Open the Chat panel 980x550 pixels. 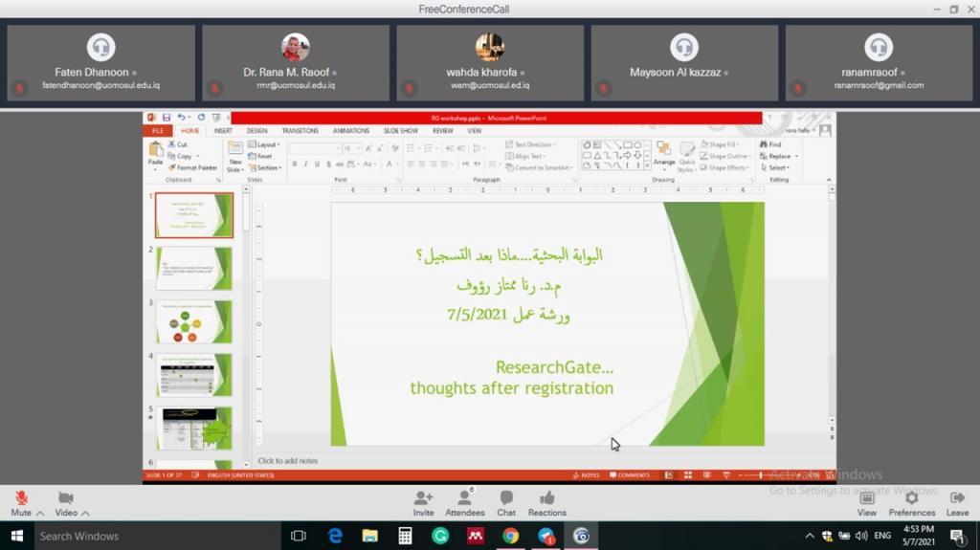[506, 498]
